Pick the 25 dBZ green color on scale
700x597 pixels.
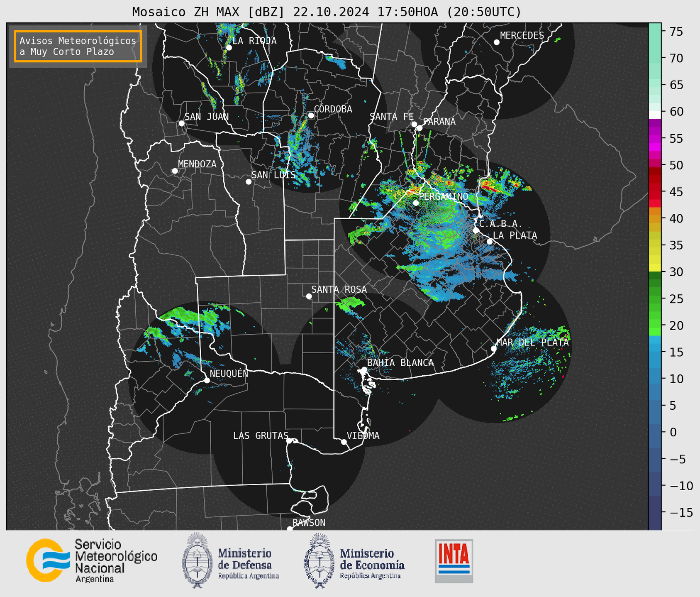point(655,299)
